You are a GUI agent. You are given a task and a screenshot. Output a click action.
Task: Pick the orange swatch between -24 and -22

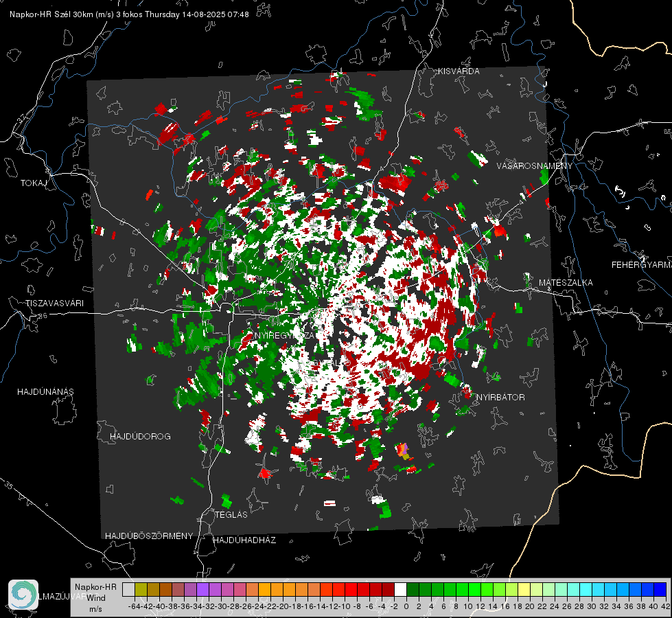pyautogui.click(x=264, y=590)
